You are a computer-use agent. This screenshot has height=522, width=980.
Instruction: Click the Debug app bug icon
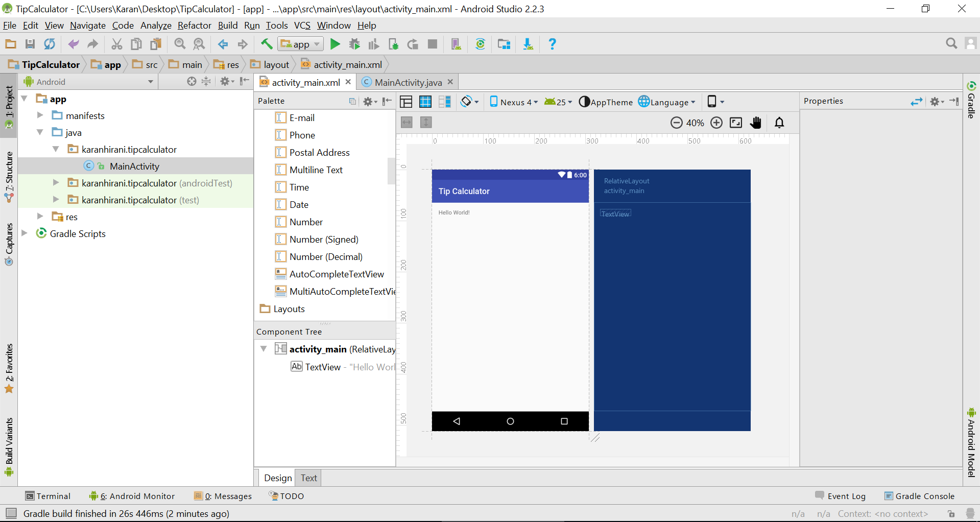(354, 44)
